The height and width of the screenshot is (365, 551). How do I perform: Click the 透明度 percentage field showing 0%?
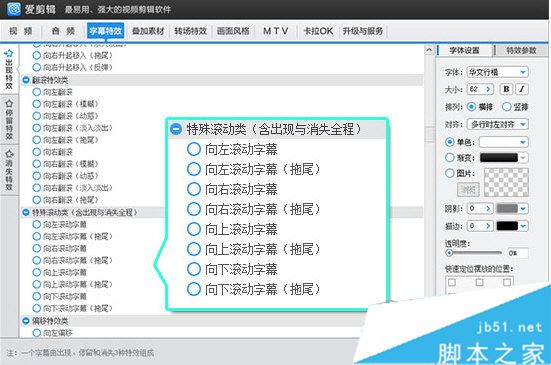coord(518,253)
